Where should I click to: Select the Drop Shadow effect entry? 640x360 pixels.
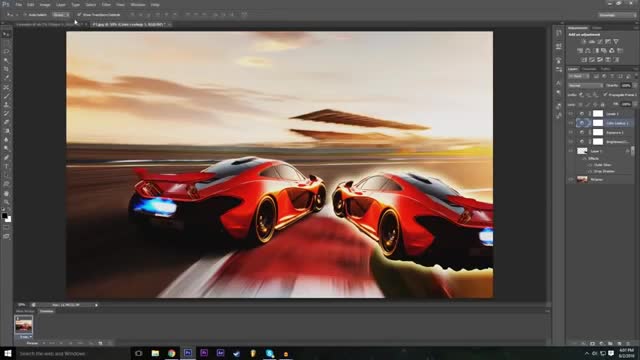604,171
